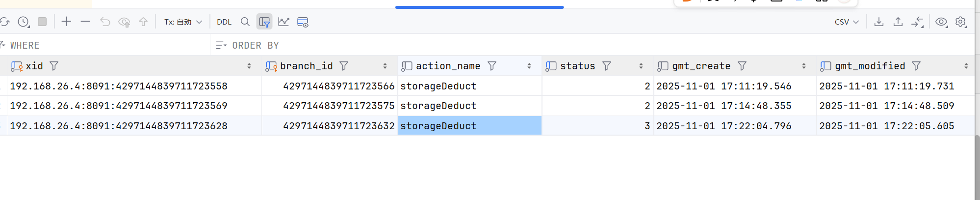Show the chart view icon

click(284, 22)
